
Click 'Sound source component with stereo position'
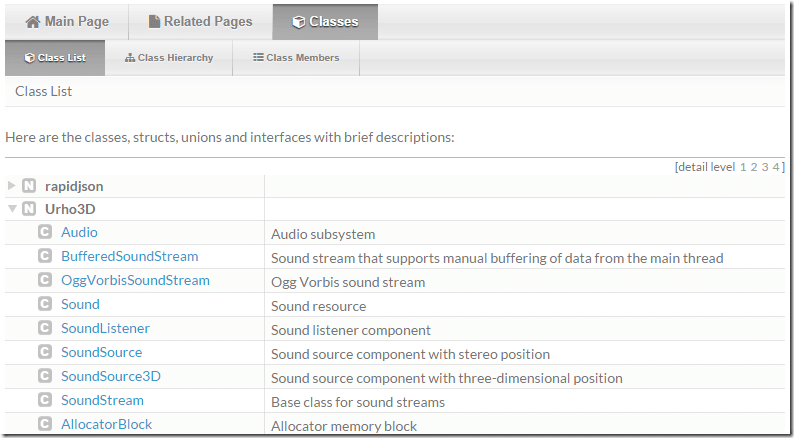410,354
